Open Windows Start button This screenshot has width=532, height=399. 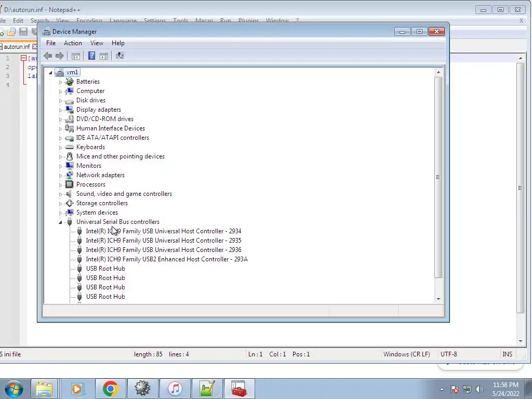point(14,389)
